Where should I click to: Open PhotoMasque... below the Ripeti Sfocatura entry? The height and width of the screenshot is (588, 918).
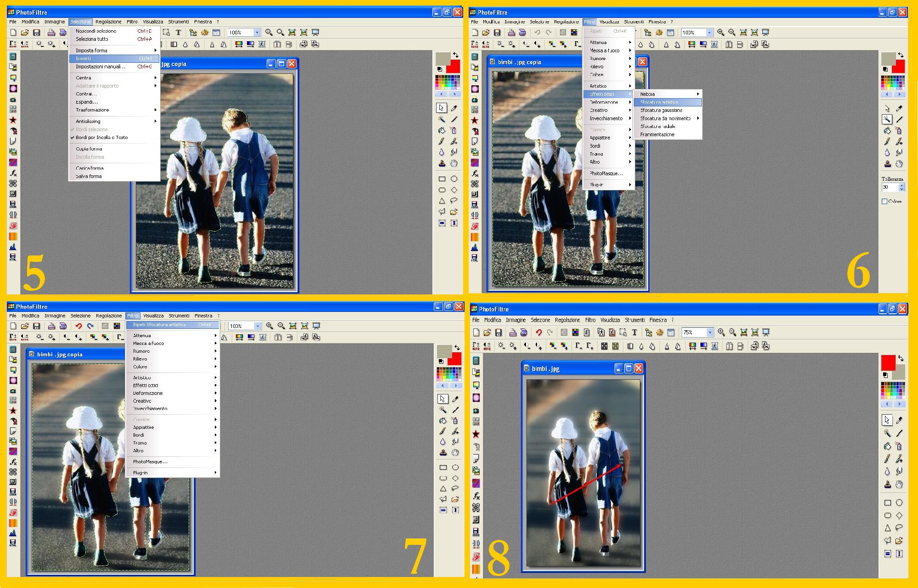click(x=150, y=462)
